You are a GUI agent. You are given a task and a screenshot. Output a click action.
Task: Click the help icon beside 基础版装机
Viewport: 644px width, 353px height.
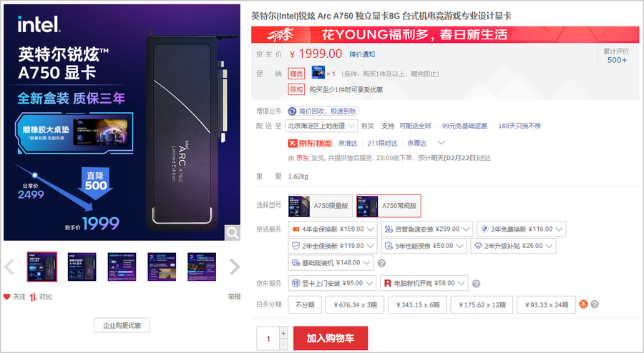tap(381, 263)
